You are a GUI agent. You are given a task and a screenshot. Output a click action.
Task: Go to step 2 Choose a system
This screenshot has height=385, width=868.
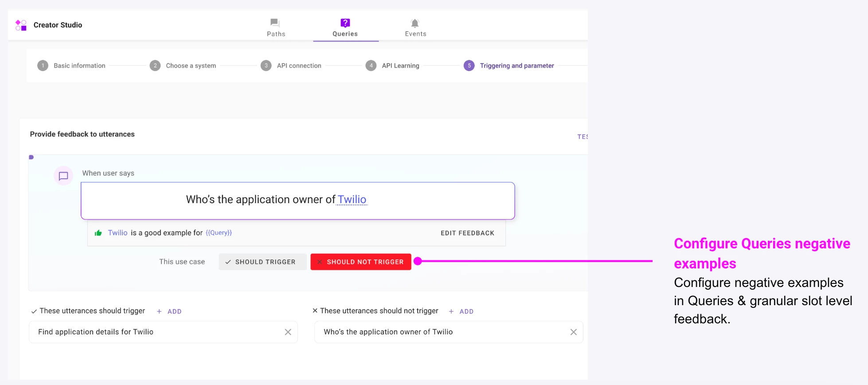click(183, 66)
